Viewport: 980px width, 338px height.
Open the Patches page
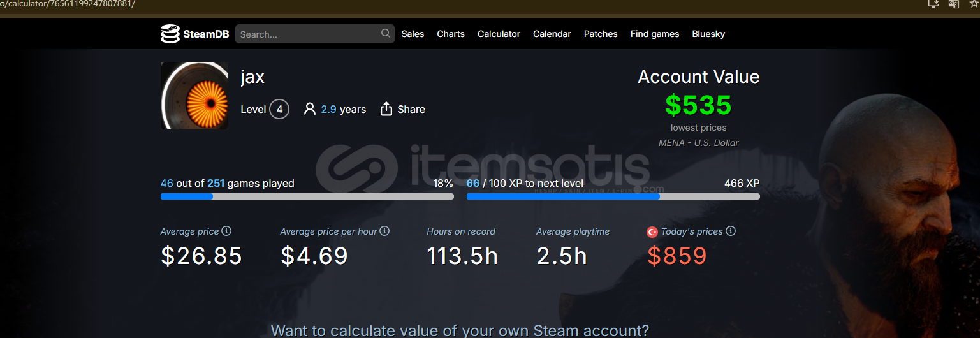coord(601,34)
